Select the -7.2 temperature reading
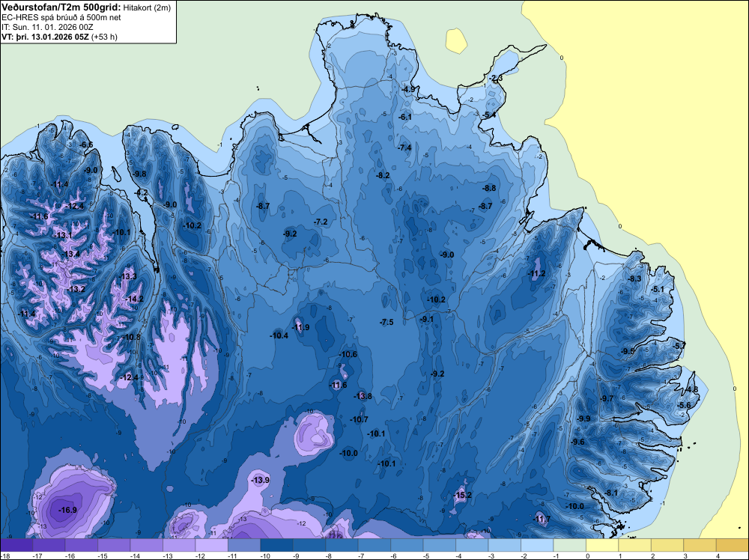This screenshot has width=749, height=560. (x=321, y=222)
